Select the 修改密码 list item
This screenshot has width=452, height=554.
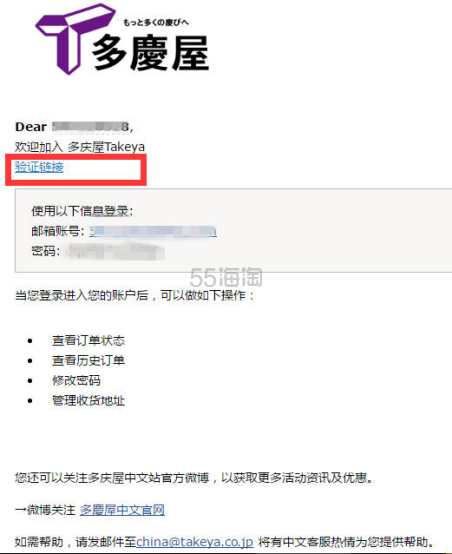click(76, 381)
